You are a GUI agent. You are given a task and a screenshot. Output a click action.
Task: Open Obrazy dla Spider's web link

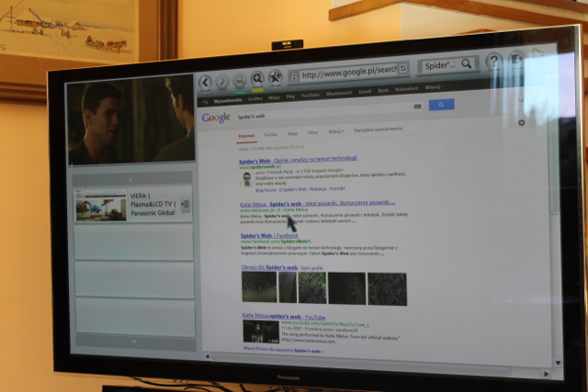point(269,267)
